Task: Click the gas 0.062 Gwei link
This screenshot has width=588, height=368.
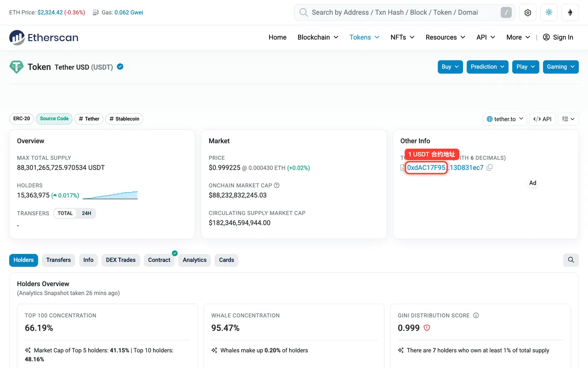Action: pos(129,12)
